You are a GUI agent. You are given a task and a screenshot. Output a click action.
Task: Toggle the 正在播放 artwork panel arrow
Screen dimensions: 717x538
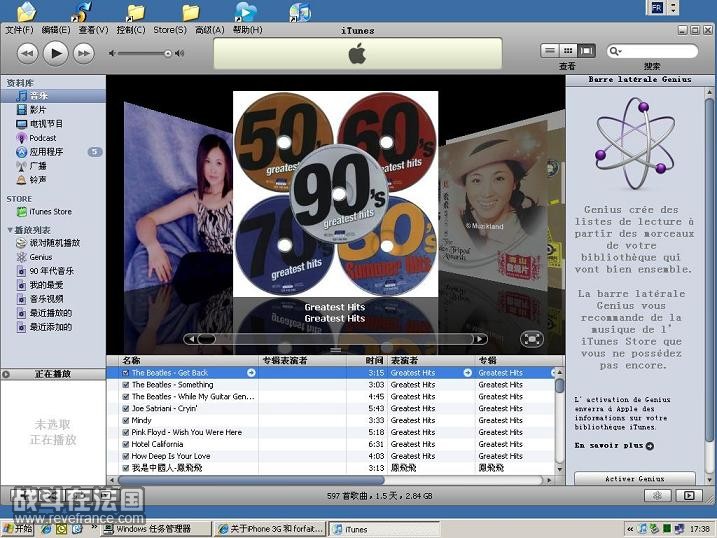pyautogui.click(x=6, y=374)
